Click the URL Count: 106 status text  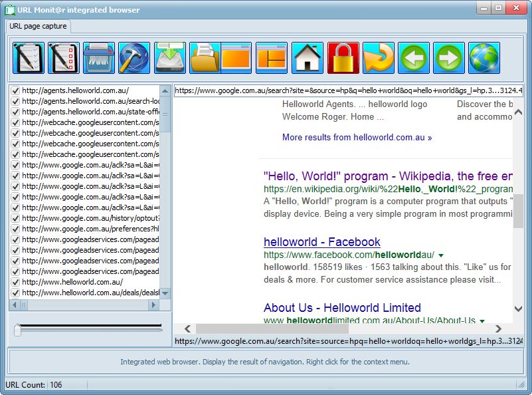34,385
